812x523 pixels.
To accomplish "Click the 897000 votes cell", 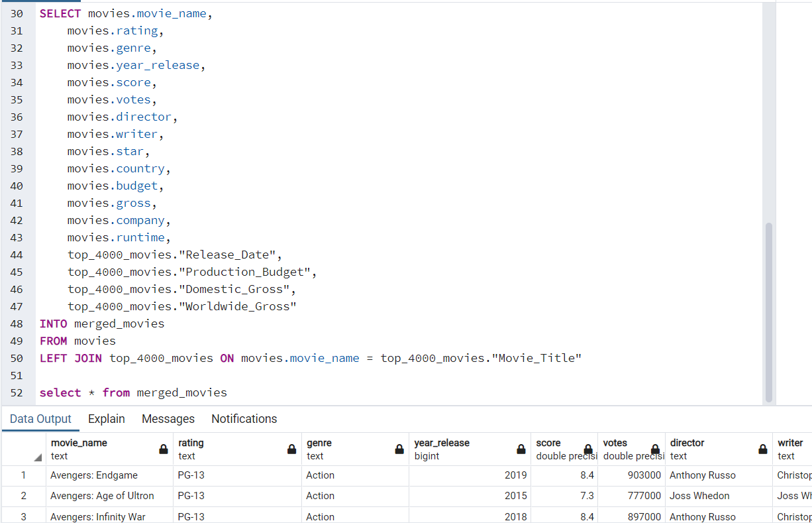I will (x=632, y=516).
